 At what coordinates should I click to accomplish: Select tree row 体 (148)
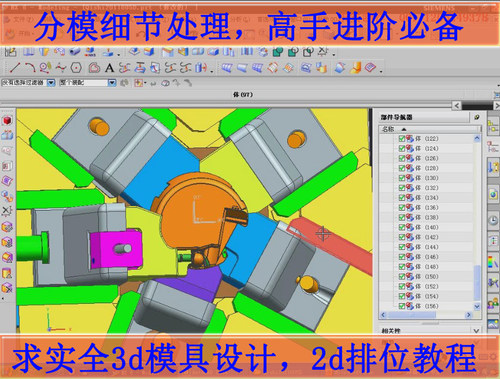click(x=427, y=267)
